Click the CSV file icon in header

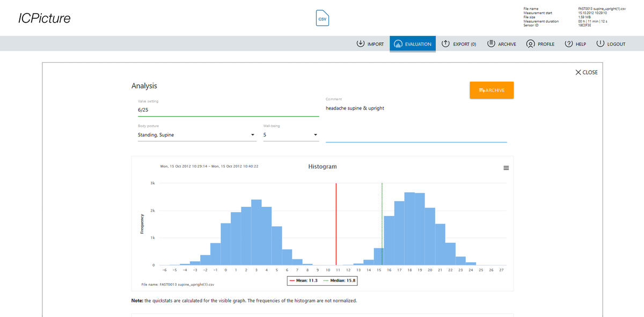pos(322,18)
